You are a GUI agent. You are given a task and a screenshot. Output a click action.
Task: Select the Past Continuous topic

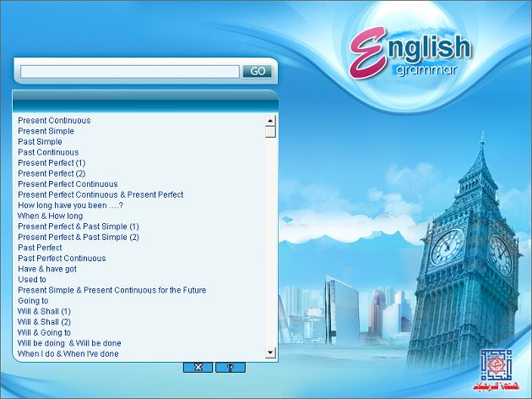coord(48,152)
